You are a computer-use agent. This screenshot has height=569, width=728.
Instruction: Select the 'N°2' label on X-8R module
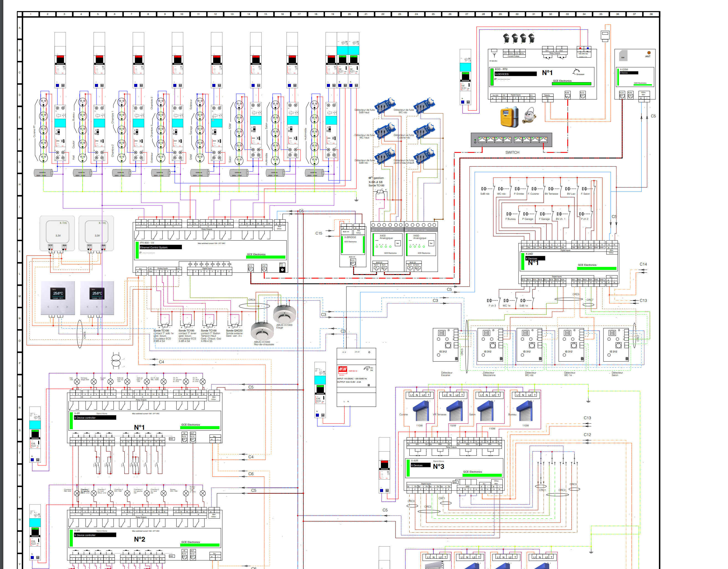[139, 539]
